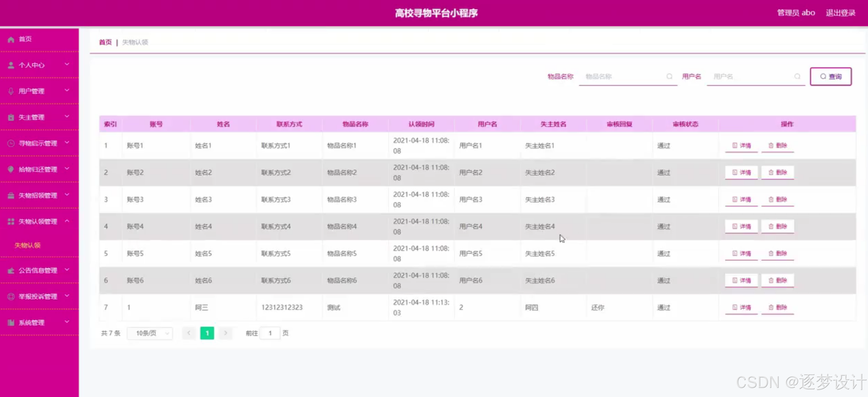Click the home icon in the sidebar

[x=11, y=39]
